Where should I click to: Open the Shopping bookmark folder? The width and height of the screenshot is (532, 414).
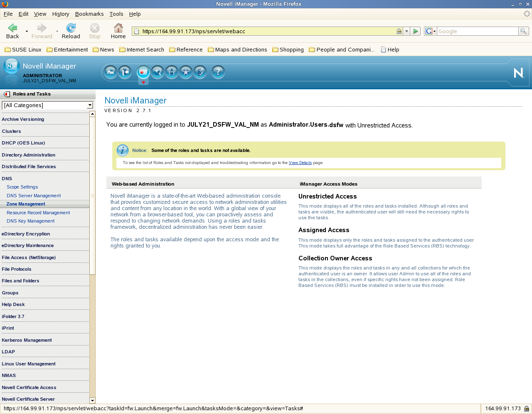[x=288, y=49]
